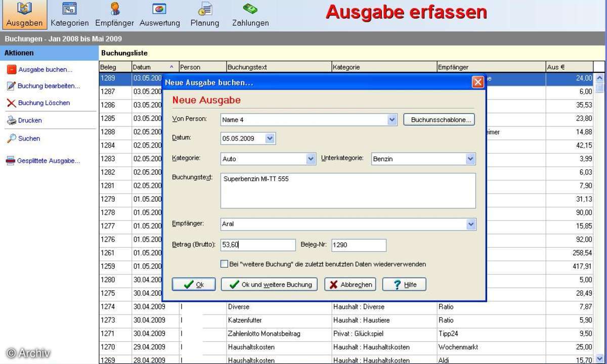
Task: Expand the Unterkategorie dropdown
Action: pos(470,159)
